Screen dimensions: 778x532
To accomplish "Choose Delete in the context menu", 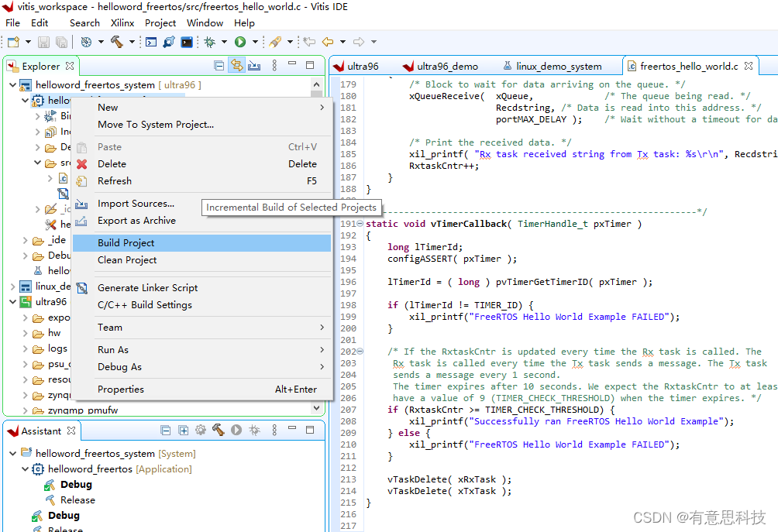I will point(202,164).
